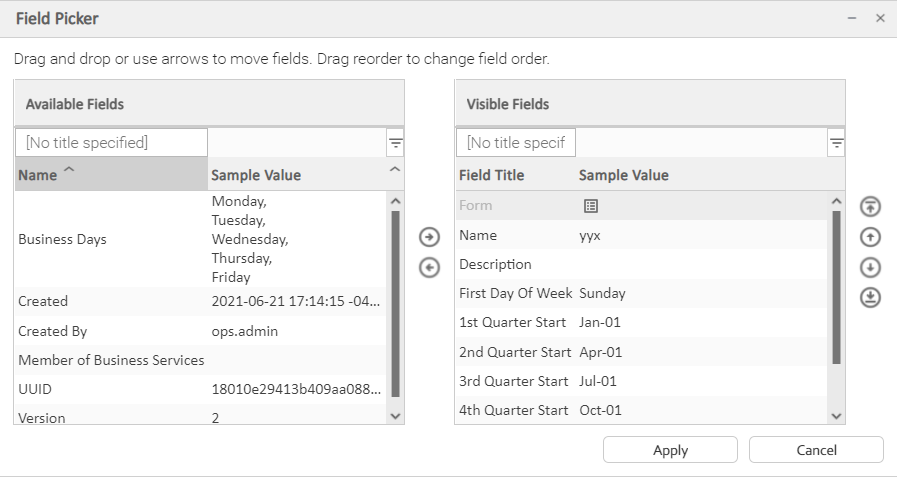
Task: Click the move field right arrow icon
Action: [429, 237]
